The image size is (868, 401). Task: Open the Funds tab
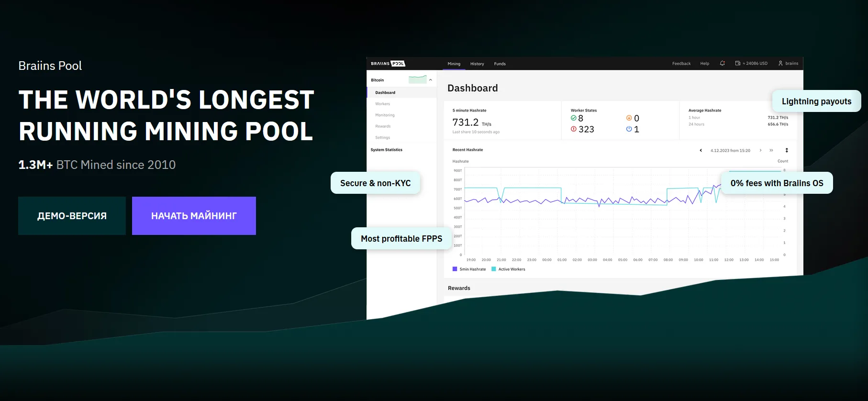pyautogui.click(x=500, y=64)
